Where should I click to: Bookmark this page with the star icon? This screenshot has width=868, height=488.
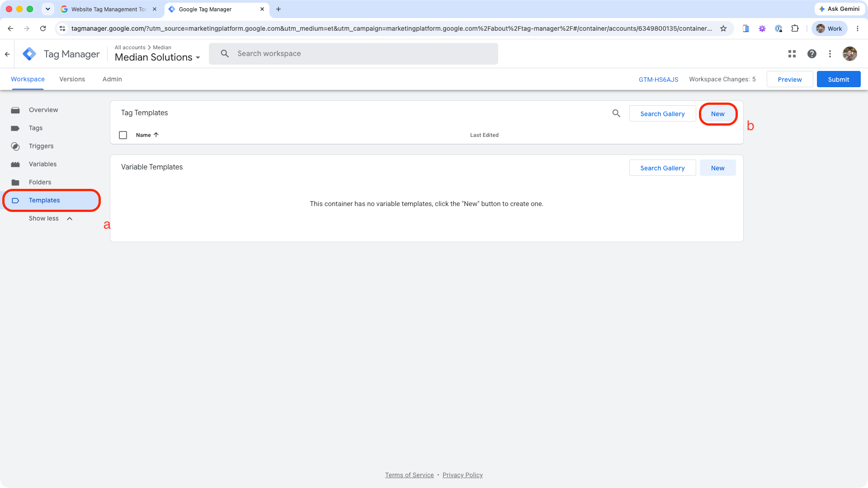point(723,28)
